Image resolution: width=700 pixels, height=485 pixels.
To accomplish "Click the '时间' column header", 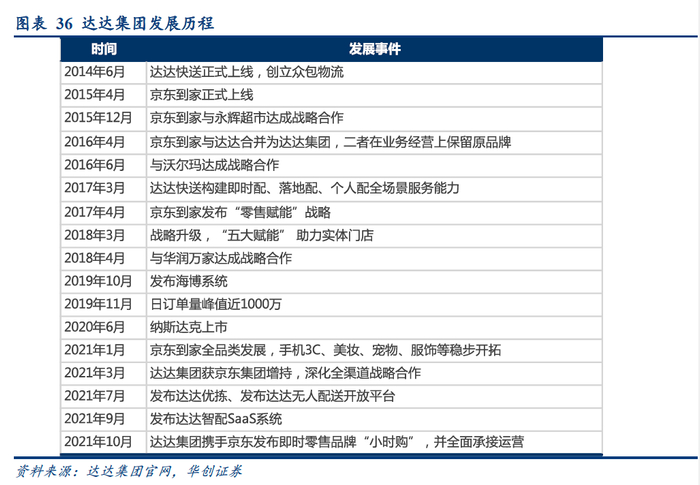I will click(x=104, y=49).
